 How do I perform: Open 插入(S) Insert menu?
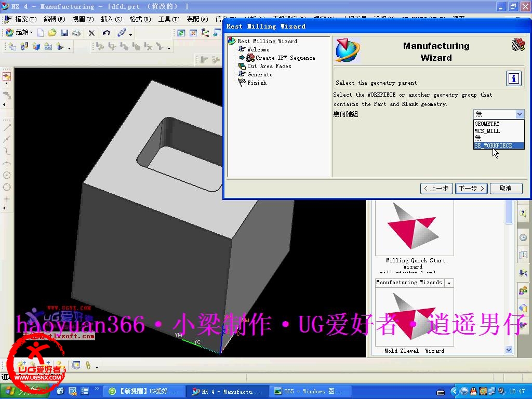click(x=111, y=19)
